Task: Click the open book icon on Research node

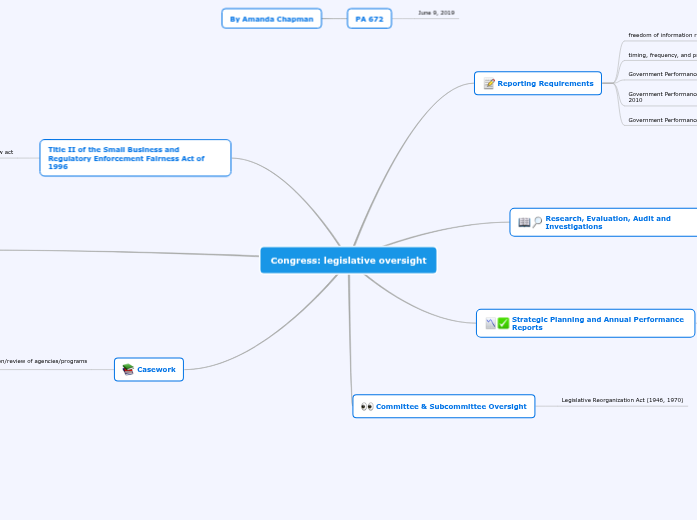Action: click(524, 222)
